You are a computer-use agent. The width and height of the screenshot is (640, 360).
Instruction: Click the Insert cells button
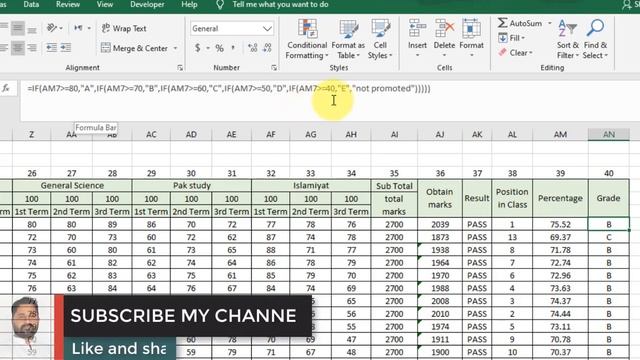point(417,39)
